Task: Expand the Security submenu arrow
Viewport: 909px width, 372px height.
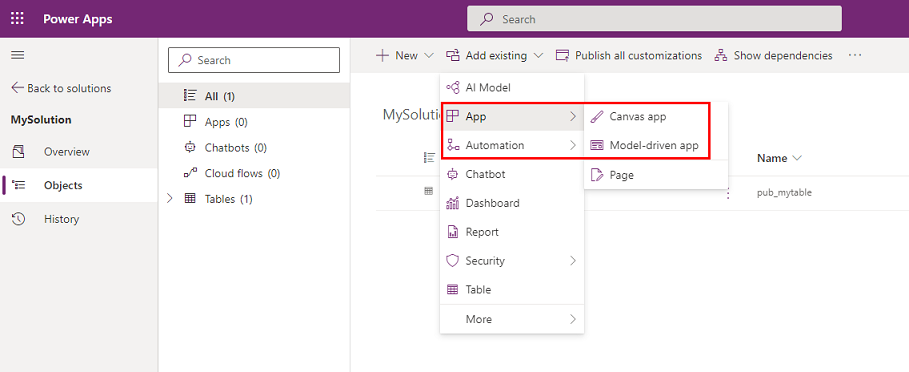Action: click(x=573, y=261)
